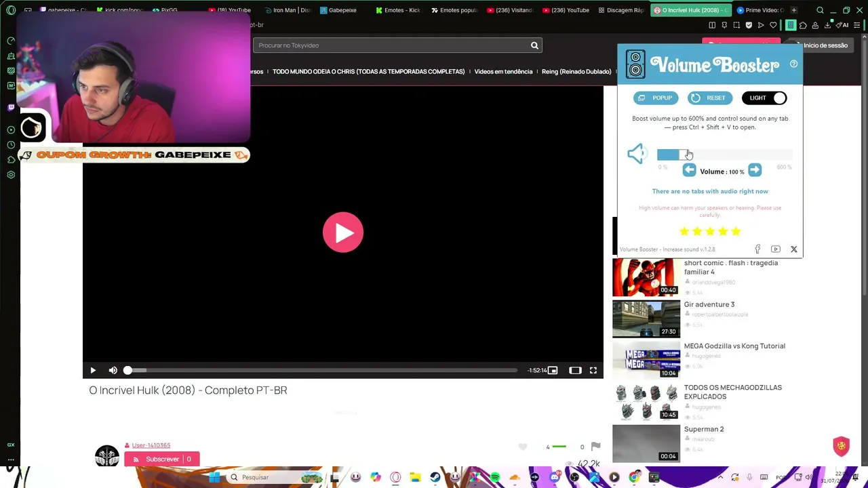Click the big pink play button on video
868x488 pixels.
pyautogui.click(x=343, y=232)
